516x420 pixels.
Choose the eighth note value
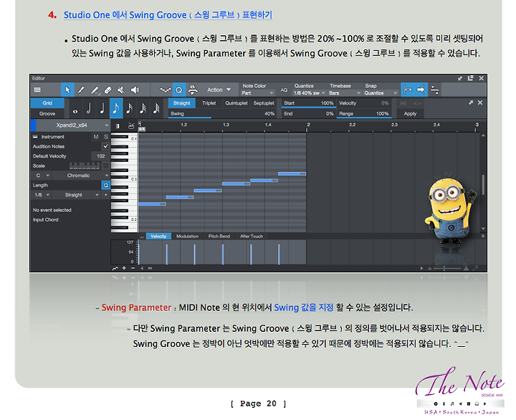[x=116, y=109]
